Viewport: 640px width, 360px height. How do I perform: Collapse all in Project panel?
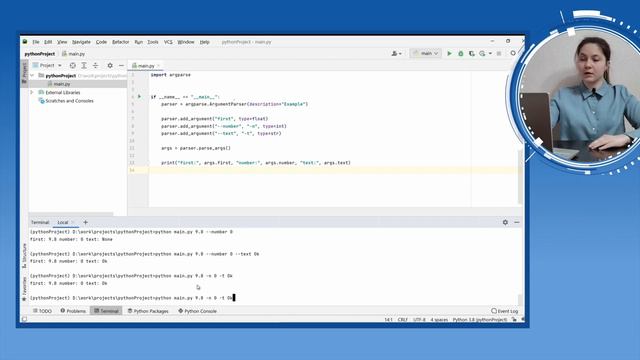(x=95, y=65)
